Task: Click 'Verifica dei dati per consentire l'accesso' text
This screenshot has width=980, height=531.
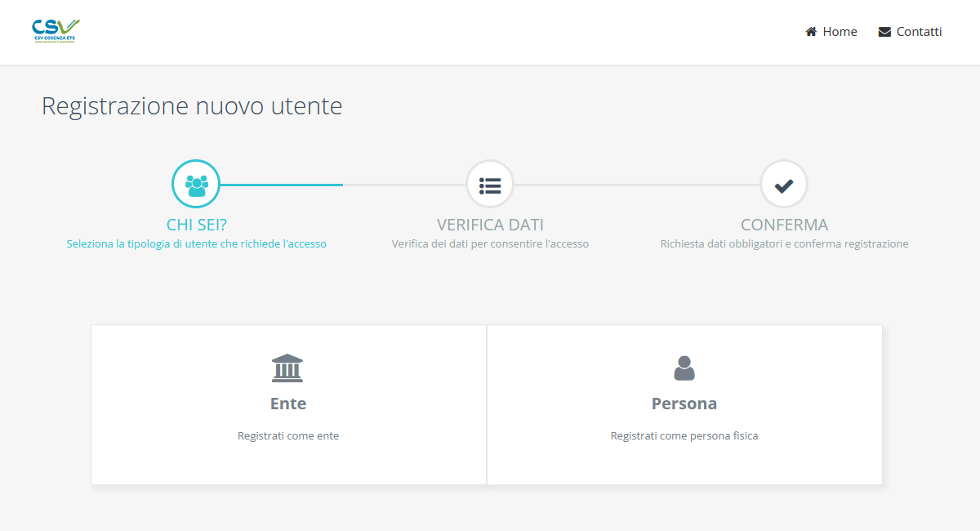Action: pos(490,243)
